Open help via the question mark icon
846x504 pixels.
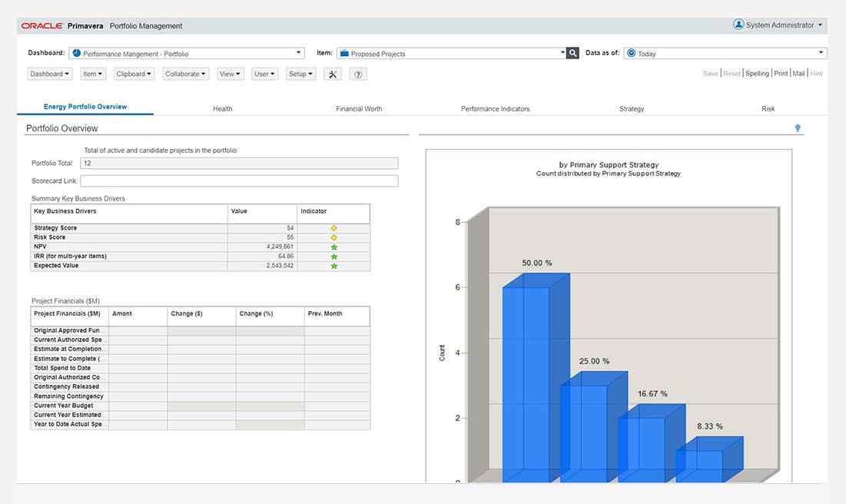358,75
